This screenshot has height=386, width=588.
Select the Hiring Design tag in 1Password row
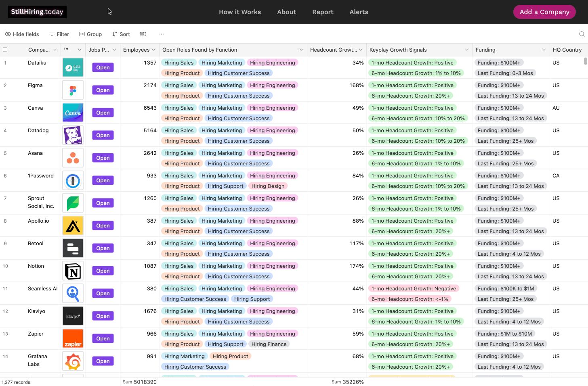tap(268, 186)
